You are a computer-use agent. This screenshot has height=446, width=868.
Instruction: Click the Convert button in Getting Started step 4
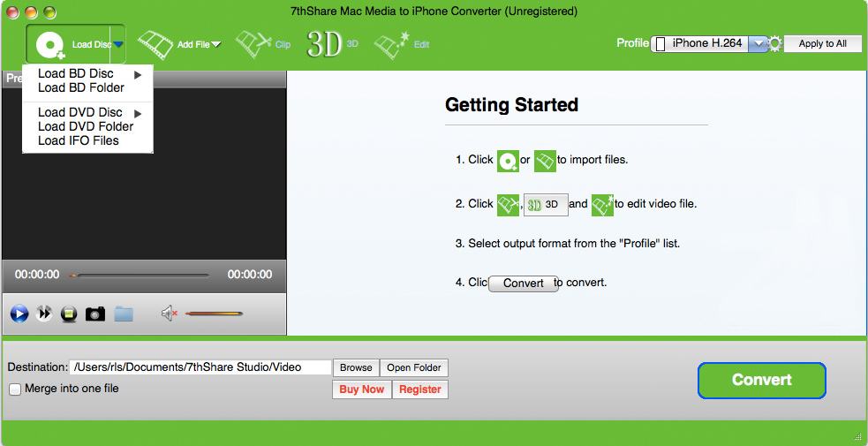pyautogui.click(x=523, y=283)
